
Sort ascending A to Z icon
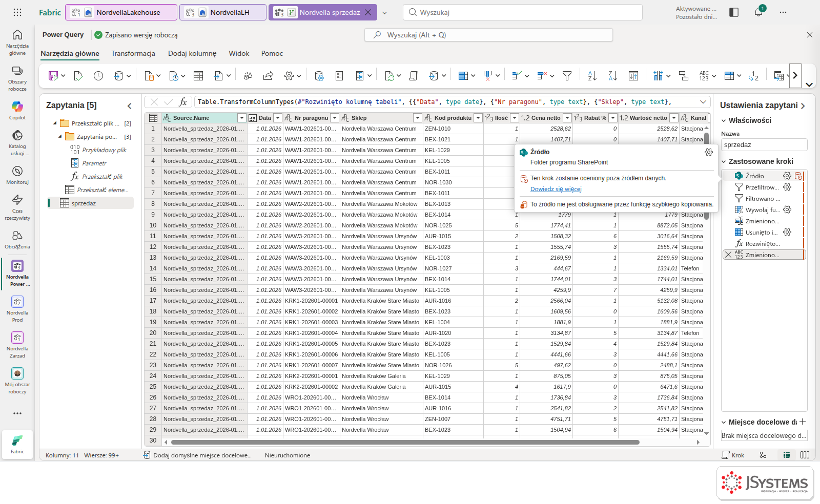coord(592,76)
